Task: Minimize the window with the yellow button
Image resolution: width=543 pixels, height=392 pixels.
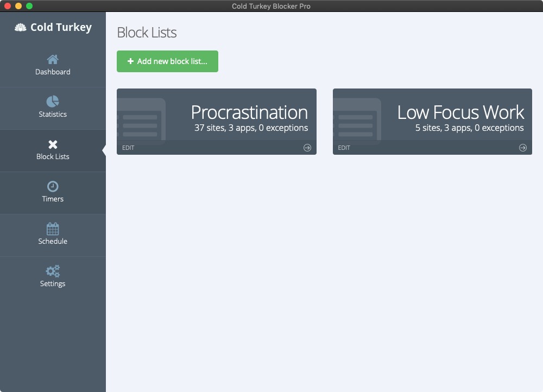Action: [18, 6]
